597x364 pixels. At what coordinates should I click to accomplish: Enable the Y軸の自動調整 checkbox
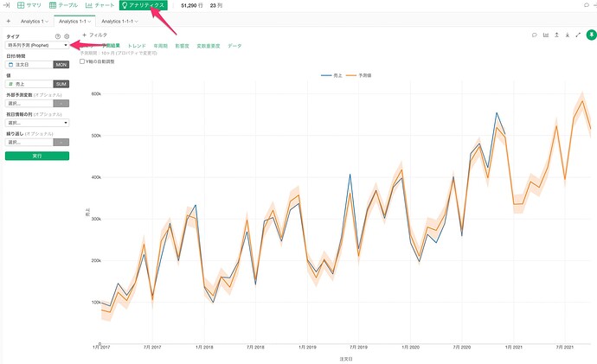click(x=82, y=61)
